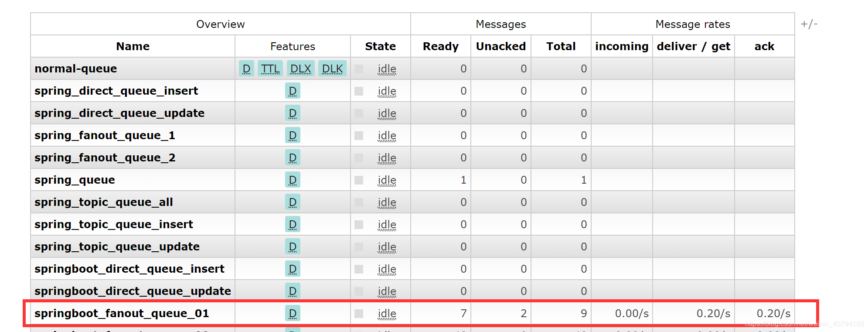Click the Overview group header
This screenshot has width=868, height=332.
(x=221, y=24)
